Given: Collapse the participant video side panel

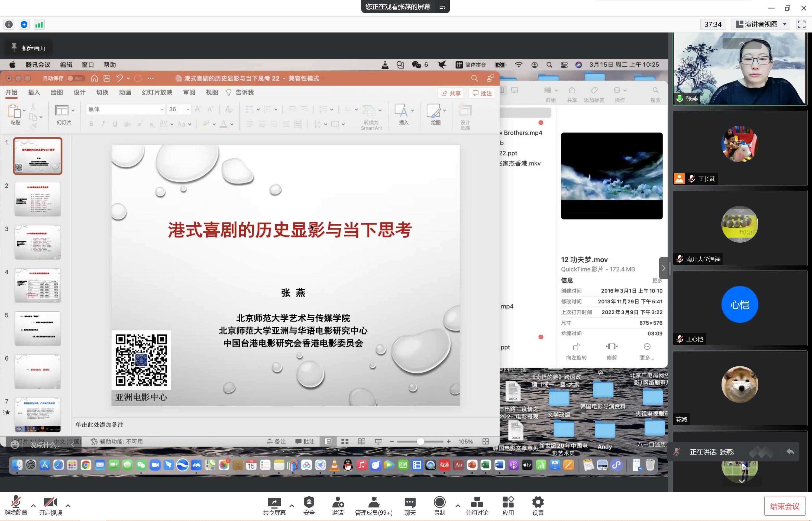Looking at the screenshot, I should point(664,268).
